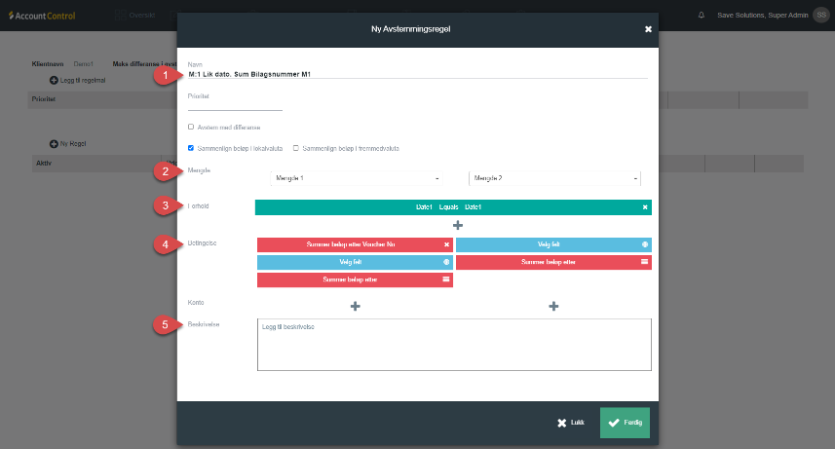Remove the Date1 Equals Date1 condition
The image size is (835, 449).
[645, 207]
